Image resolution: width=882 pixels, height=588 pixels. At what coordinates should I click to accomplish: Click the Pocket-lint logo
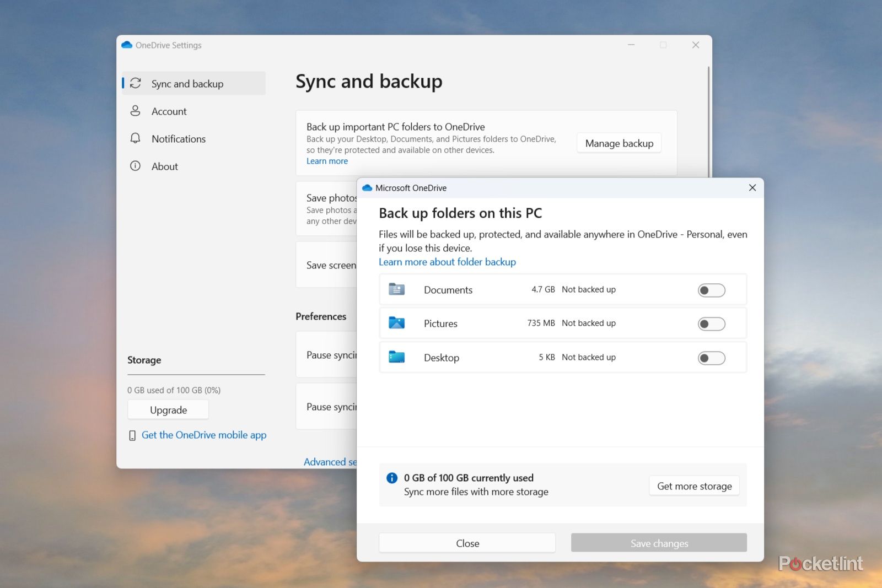tap(820, 564)
